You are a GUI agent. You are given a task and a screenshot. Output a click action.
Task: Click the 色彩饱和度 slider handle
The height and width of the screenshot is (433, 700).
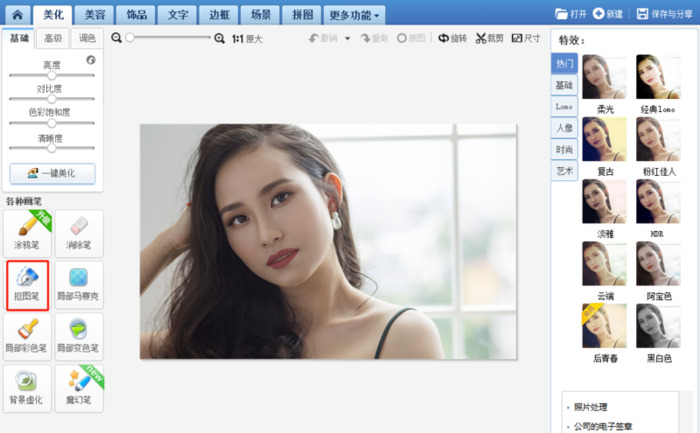pos(52,123)
